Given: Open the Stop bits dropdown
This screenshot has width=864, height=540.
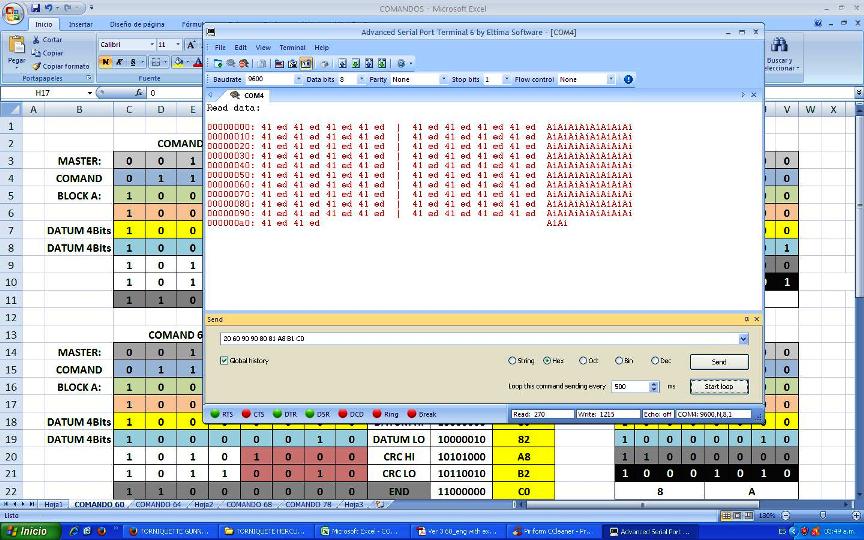Looking at the screenshot, I should pyautogui.click(x=506, y=79).
